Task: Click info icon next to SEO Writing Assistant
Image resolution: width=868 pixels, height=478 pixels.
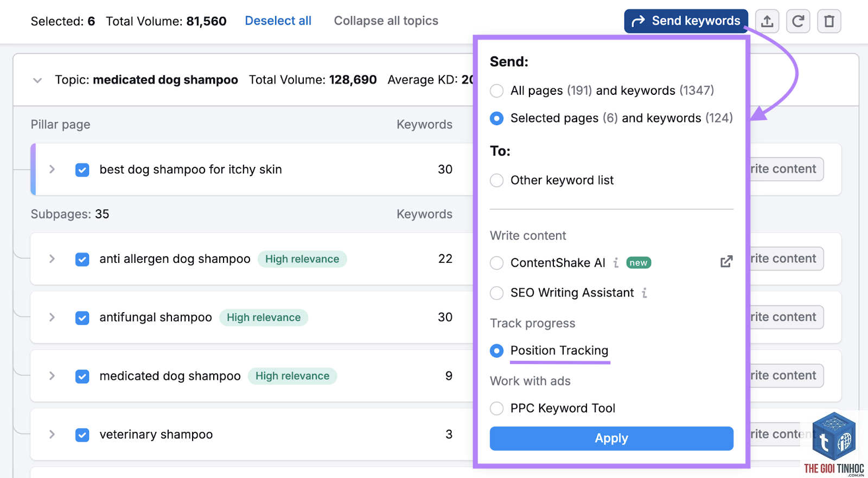Action: (x=644, y=293)
